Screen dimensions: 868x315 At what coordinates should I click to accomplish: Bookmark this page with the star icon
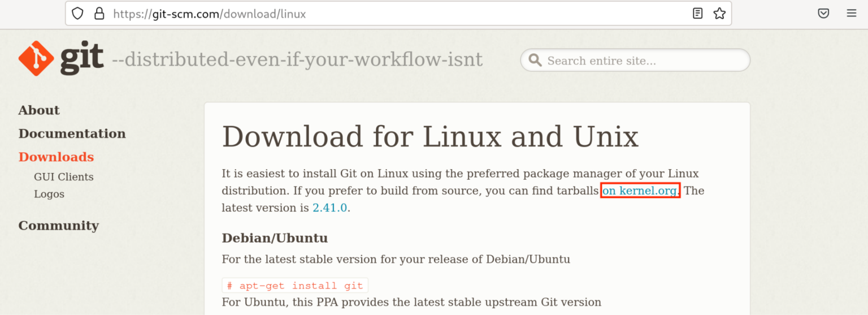(719, 14)
